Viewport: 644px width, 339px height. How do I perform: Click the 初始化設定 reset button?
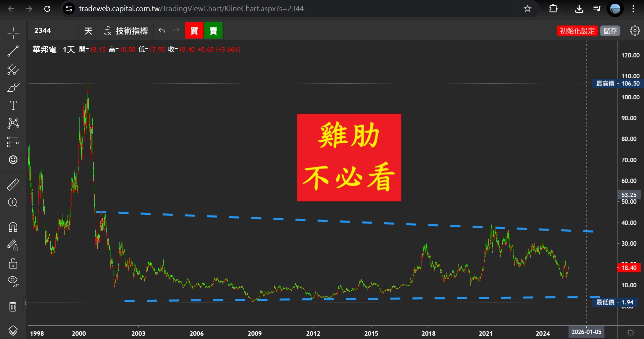click(577, 31)
